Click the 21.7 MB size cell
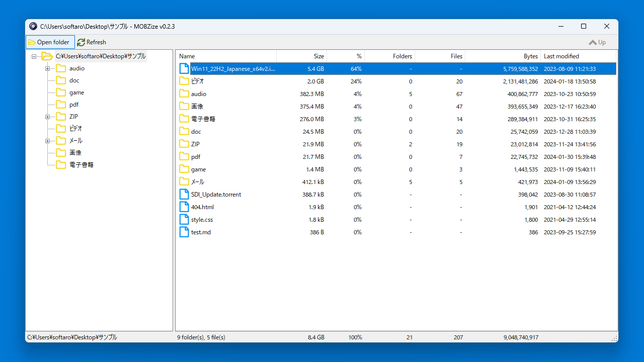Screen dimensions: 644x362 coord(313,157)
